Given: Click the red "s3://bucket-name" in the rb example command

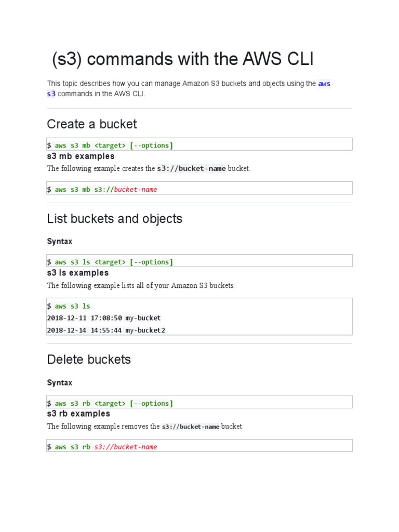Looking at the screenshot, I should tap(126, 447).
